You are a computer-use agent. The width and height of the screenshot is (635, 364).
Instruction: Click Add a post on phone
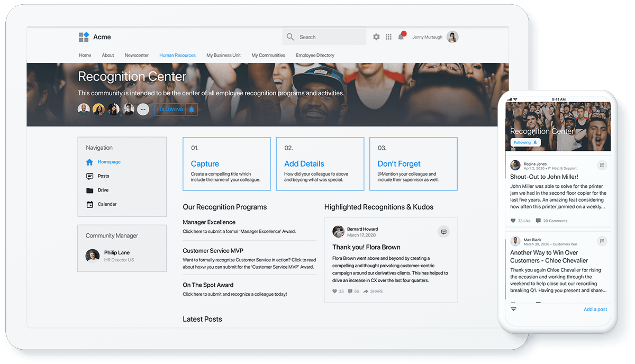click(x=595, y=310)
